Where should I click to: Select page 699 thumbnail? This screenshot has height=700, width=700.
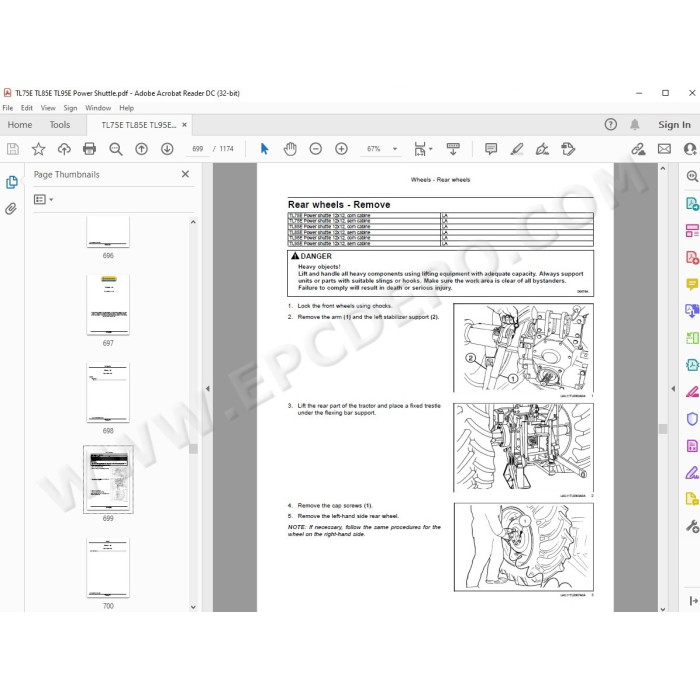[x=108, y=479]
